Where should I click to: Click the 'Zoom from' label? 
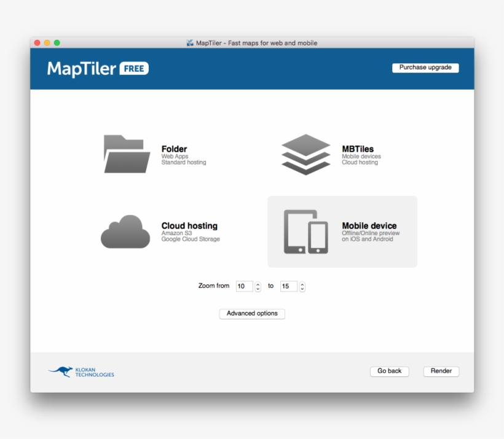[x=214, y=286]
